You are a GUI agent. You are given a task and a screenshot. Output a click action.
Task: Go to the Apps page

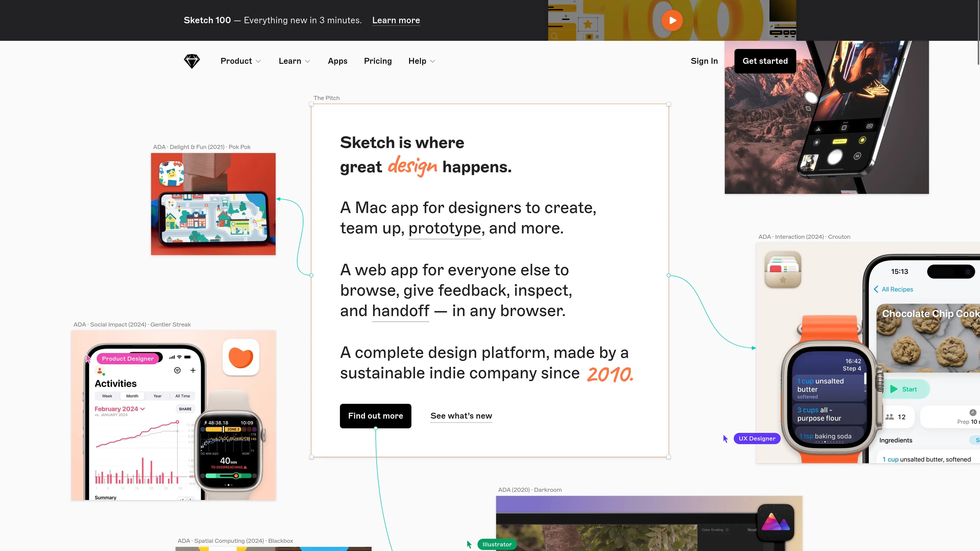[x=337, y=61]
